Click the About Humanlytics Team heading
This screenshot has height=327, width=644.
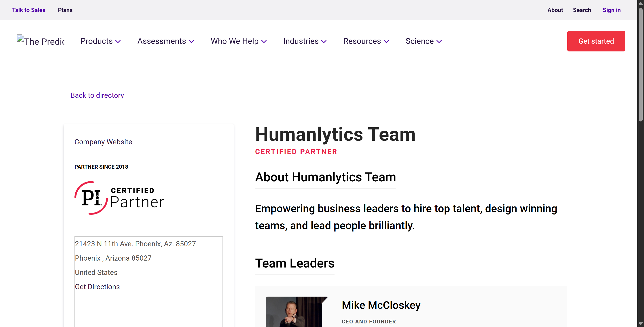pyautogui.click(x=325, y=177)
